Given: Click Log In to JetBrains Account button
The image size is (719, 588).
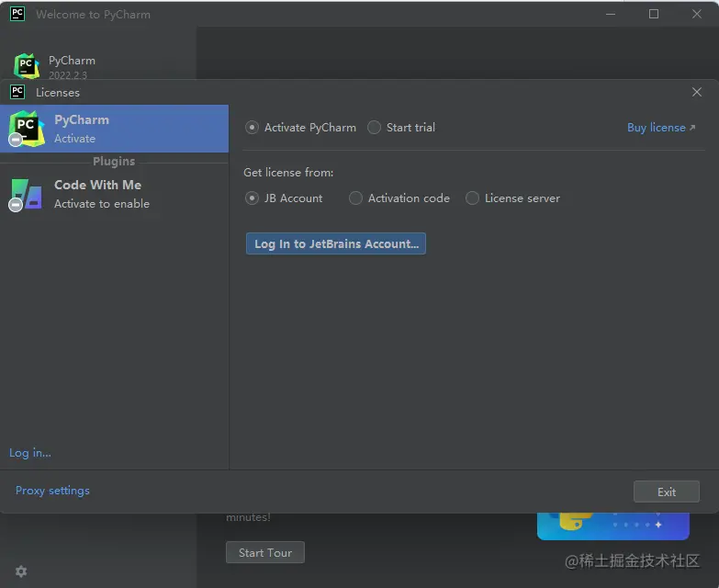Looking at the screenshot, I should point(336,243).
